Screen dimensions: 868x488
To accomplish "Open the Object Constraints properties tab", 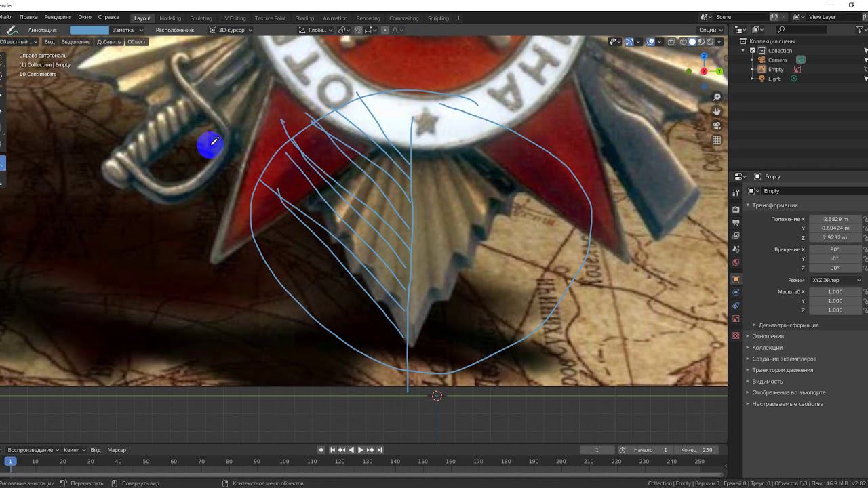I will point(736,306).
